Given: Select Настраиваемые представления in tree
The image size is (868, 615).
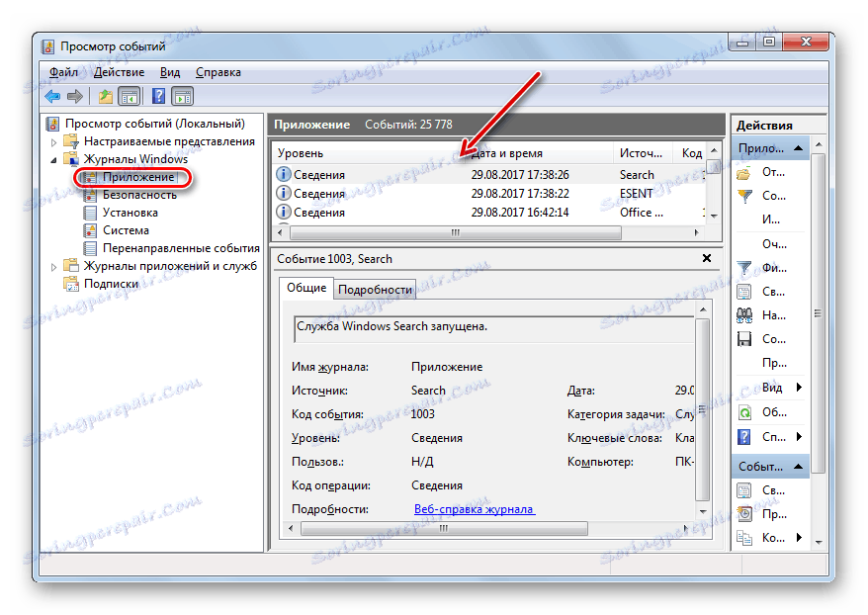Looking at the screenshot, I should [x=169, y=141].
